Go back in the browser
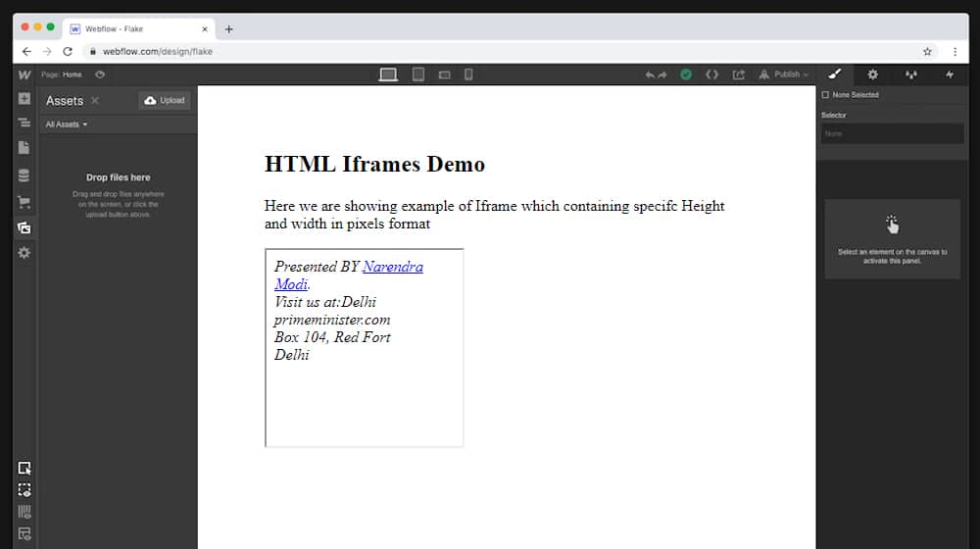Screen dimensions: 980x549 click(x=26, y=51)
